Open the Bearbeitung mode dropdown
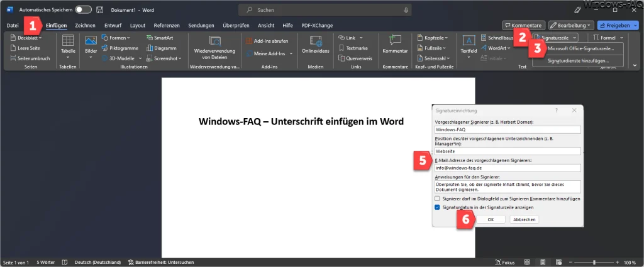 pyautogui.click(x=572, y=25)
